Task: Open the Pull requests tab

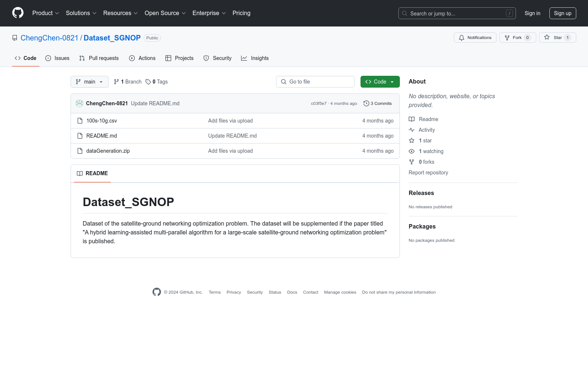Action: point(99,58)
